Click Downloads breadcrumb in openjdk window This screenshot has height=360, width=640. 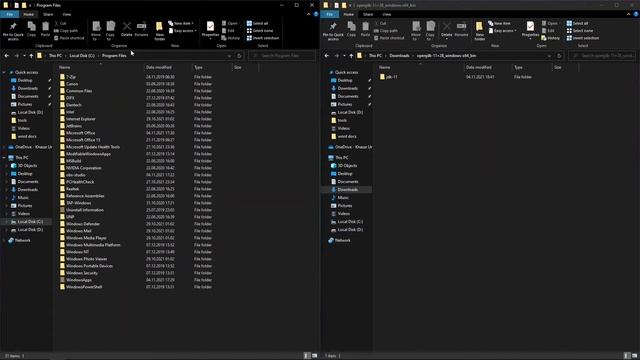pos(399,56)
